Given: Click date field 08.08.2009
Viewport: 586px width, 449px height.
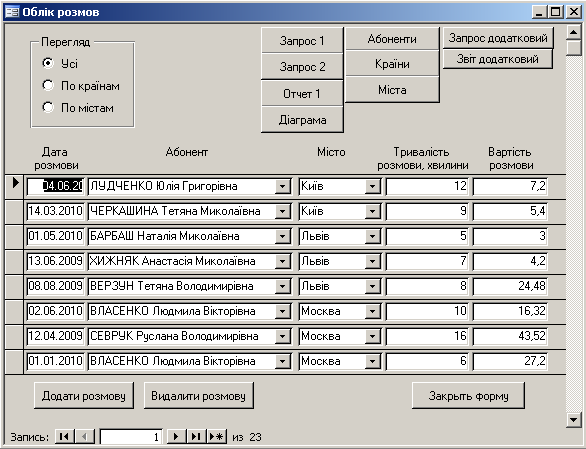Looking at the screenshot, I should point(55,286).
